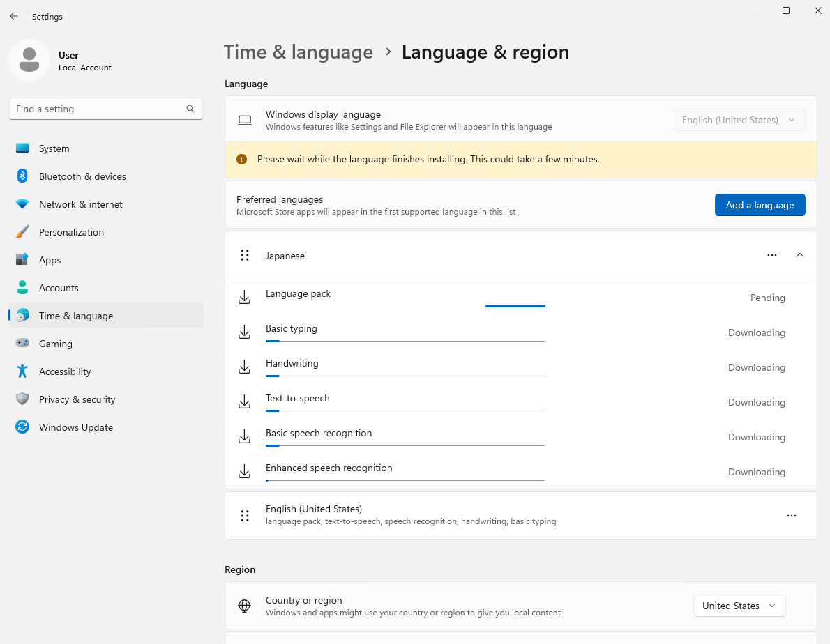
Task: Click Basic speech recognition download icon
Action: click(244, 437)
